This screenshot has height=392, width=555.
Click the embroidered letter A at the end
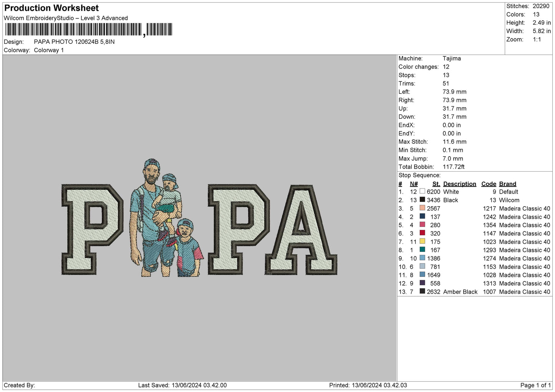(x=302, y=230)
